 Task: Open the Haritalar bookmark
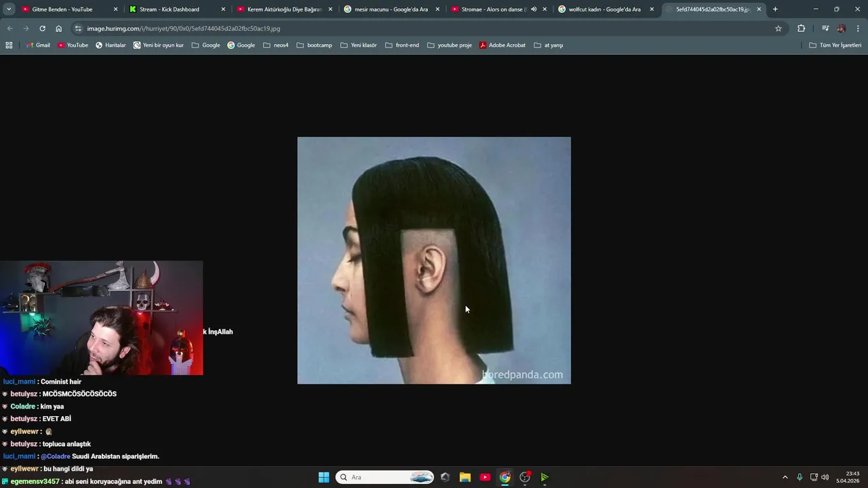point(111,45)
